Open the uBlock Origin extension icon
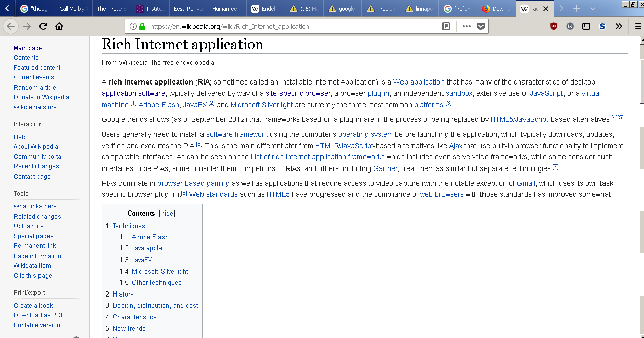The image size is (644, 338). (554, 26)
